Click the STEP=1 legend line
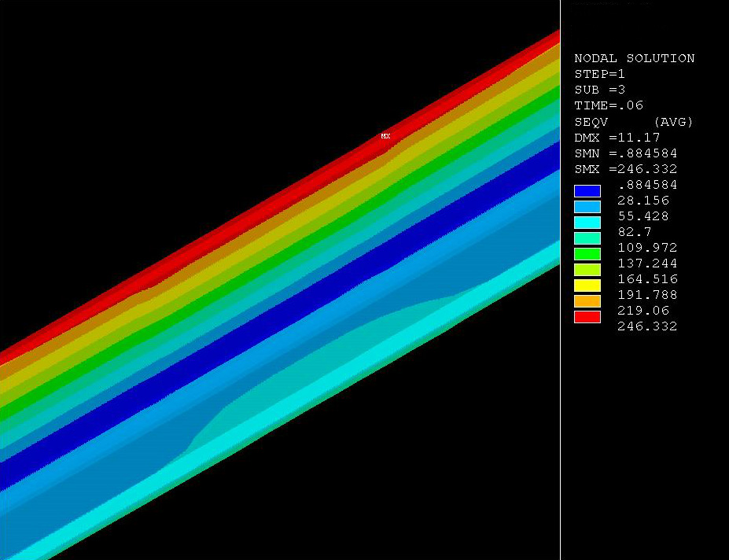729x560 pixels. tap(600, 74)
